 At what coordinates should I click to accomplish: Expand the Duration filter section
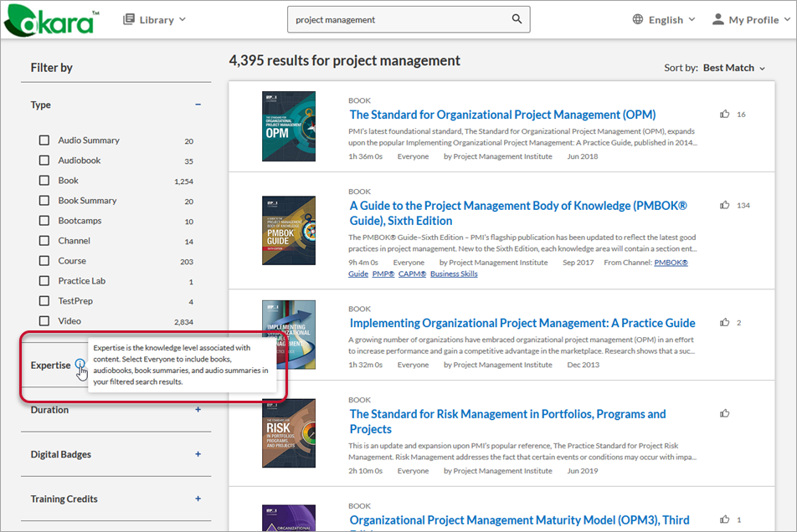click(x=198, y=410)
